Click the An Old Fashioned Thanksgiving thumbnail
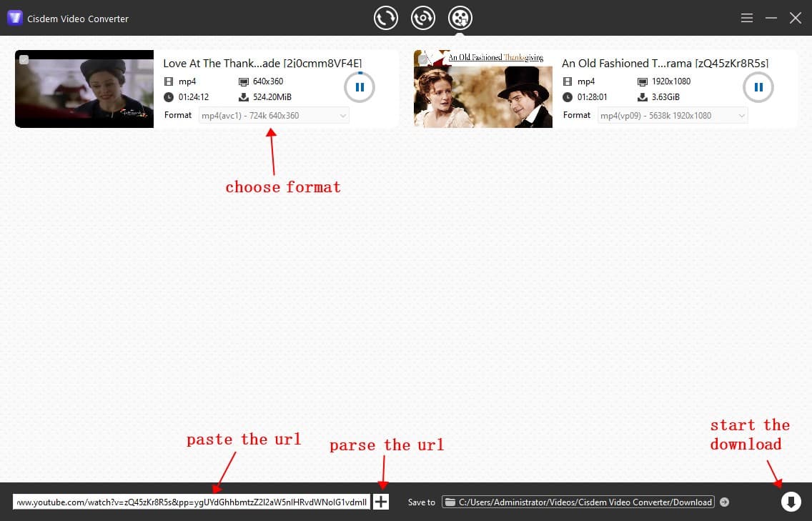This screenshot has height=521, width=812. [483, 89]
